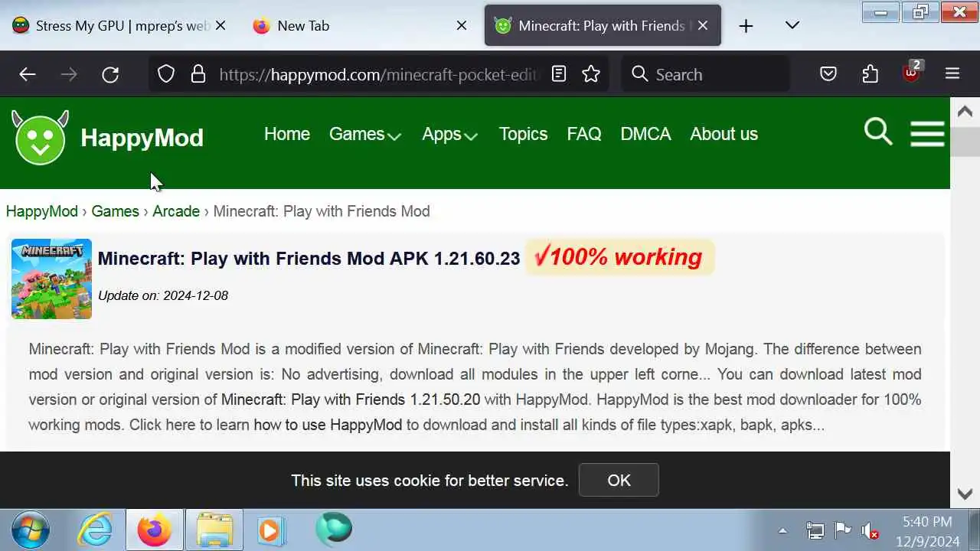Click the browser Search box
The height and width of the screenshot is (551, 980).
tap(706, 74)
